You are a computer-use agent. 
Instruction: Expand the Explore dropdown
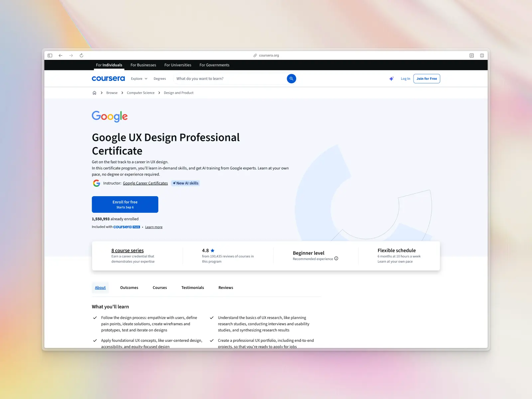pos(139,79)
